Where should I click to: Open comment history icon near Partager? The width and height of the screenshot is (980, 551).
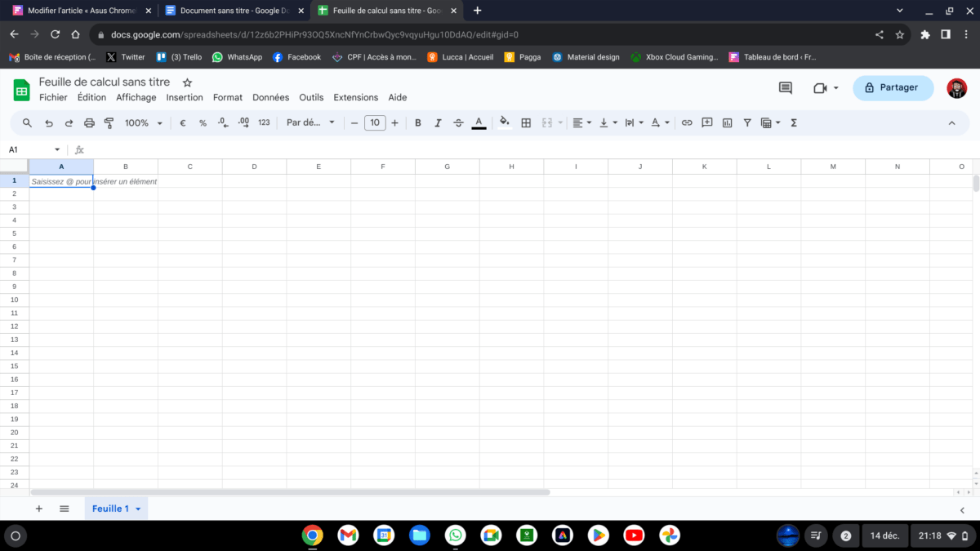point(786,88)
